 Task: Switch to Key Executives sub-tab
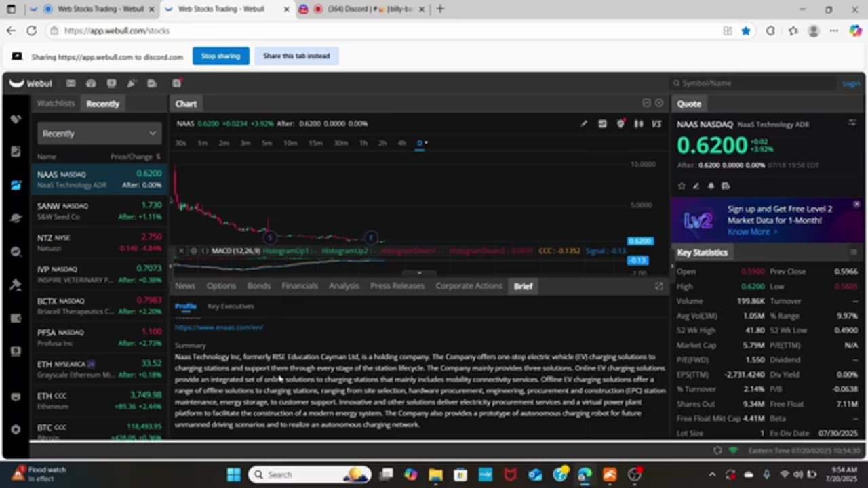tap(231, 306)
